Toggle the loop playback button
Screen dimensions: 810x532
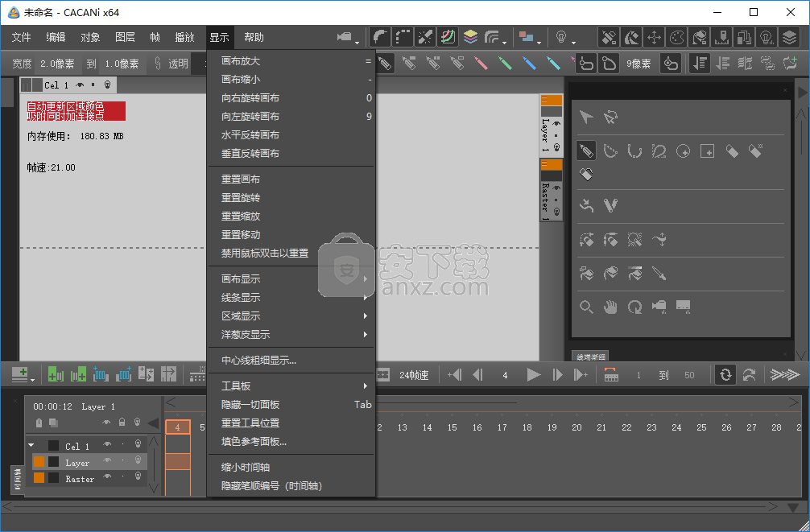click(x=725, y=375)
